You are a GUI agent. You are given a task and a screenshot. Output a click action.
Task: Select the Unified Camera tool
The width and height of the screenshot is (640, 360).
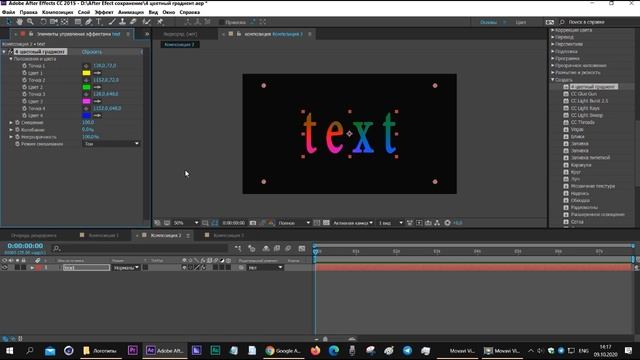[x=54, y=22]
